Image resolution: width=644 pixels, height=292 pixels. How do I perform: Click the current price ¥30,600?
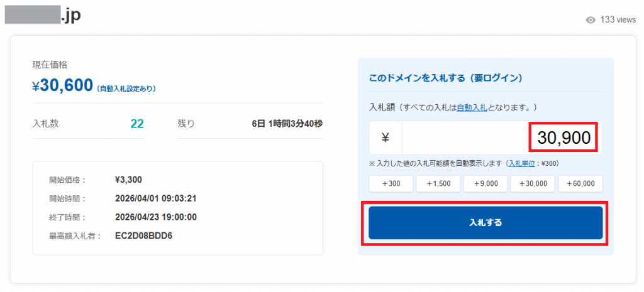click(x=63, y=86)
